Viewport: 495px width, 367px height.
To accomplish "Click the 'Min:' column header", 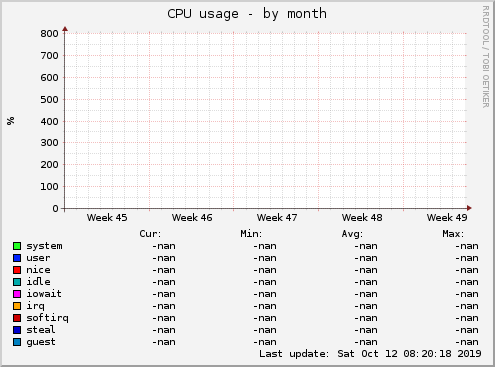I will coord(251,234).
